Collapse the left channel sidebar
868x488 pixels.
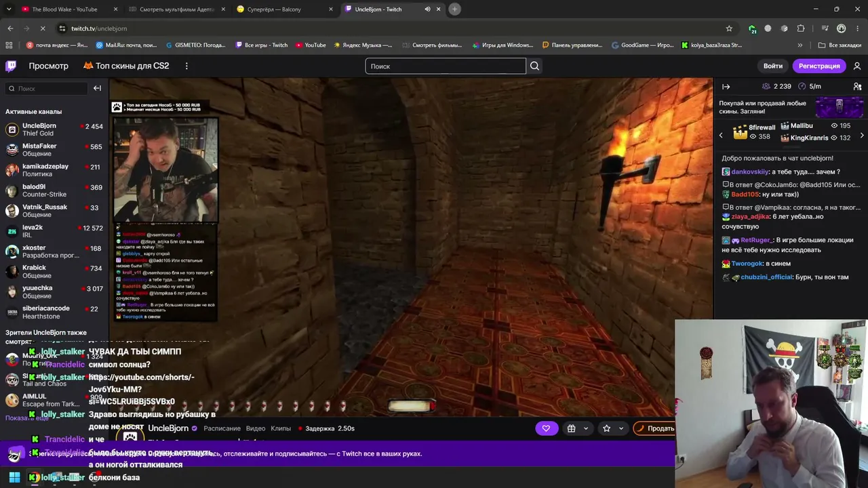tap(97, 88)
